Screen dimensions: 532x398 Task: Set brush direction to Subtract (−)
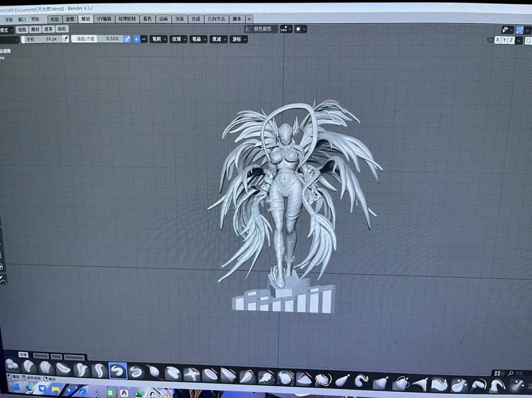click(x=144, y=39)
